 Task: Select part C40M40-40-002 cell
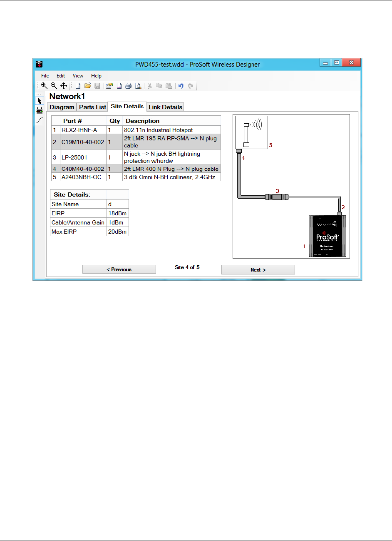point(84,169)
